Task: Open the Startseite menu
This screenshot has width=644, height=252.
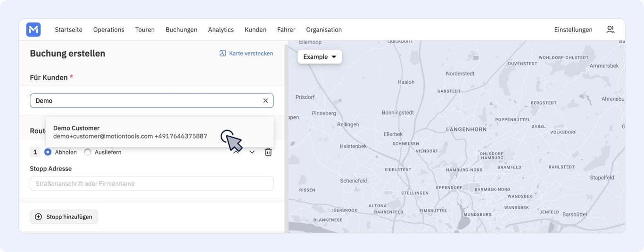Action: pyautogui.click(x=69, y=30)
